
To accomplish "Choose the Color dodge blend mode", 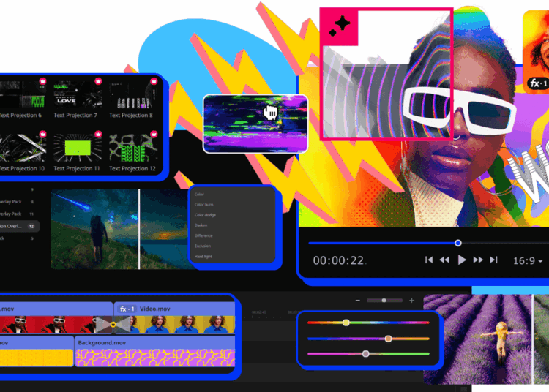I will [x=205, y=215].
